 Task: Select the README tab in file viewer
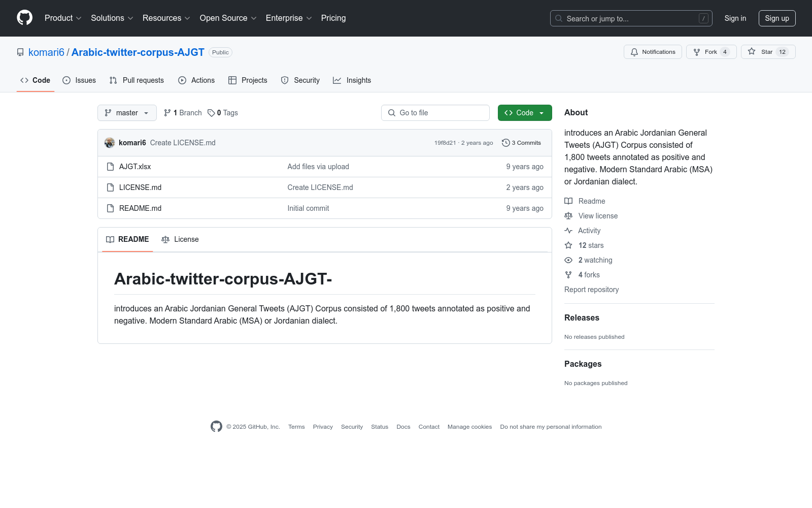tap(127, 239)
